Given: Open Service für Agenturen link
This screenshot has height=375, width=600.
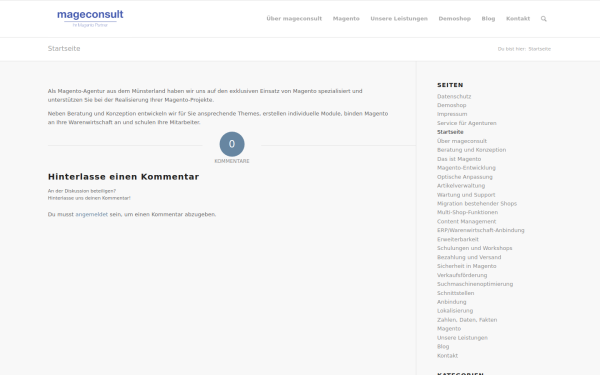Looking at the screenshot, I should (x=466, y=123).
